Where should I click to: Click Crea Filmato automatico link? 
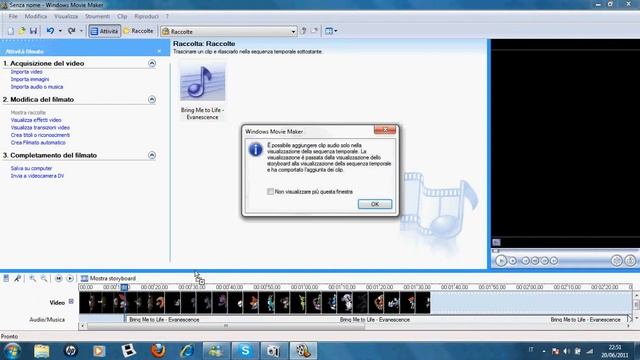pyautogui.click(x=38, y=143)
